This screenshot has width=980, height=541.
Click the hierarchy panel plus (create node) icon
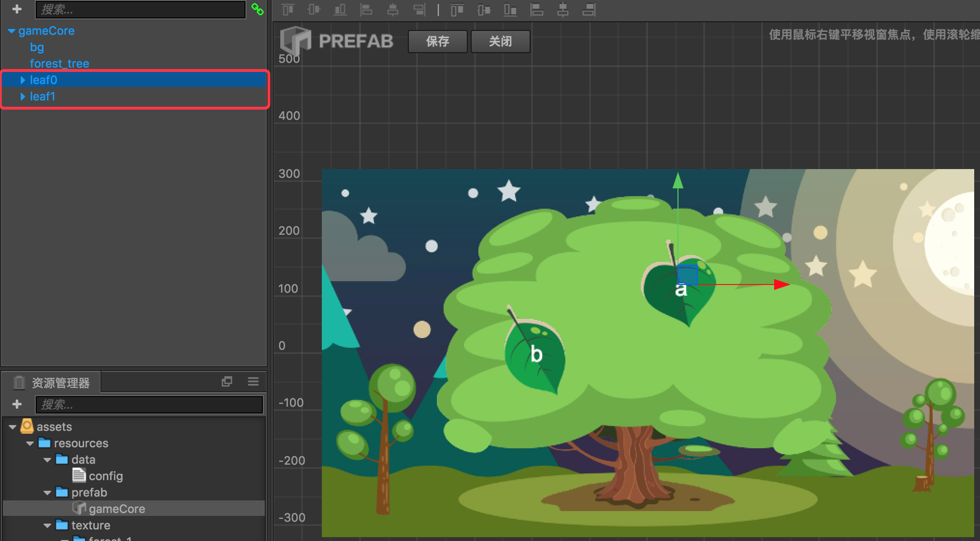17,9
